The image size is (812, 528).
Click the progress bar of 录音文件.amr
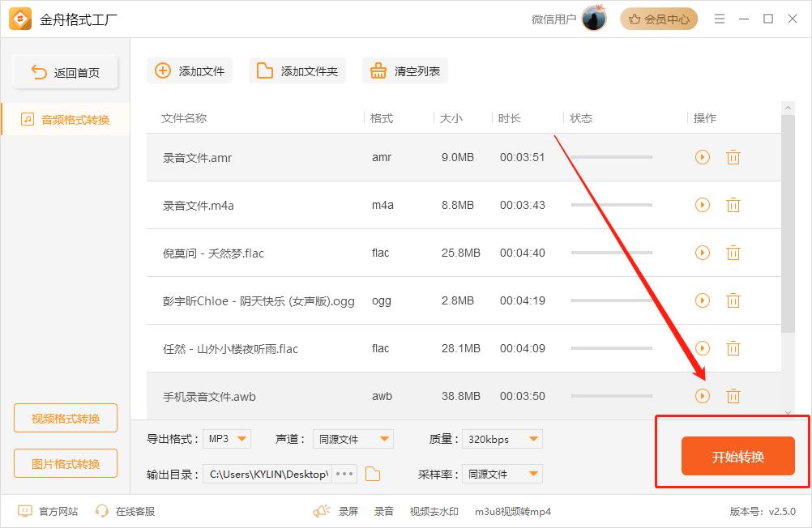click(612, 157)
